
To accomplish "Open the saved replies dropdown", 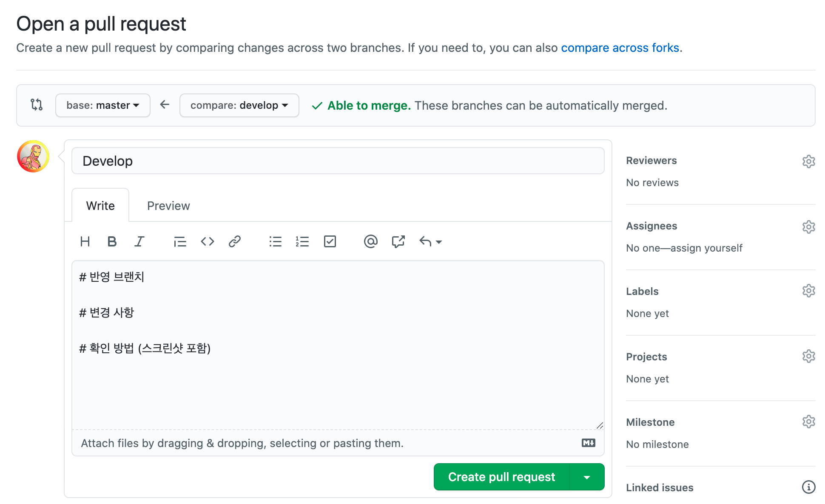I will click(430, 242).
